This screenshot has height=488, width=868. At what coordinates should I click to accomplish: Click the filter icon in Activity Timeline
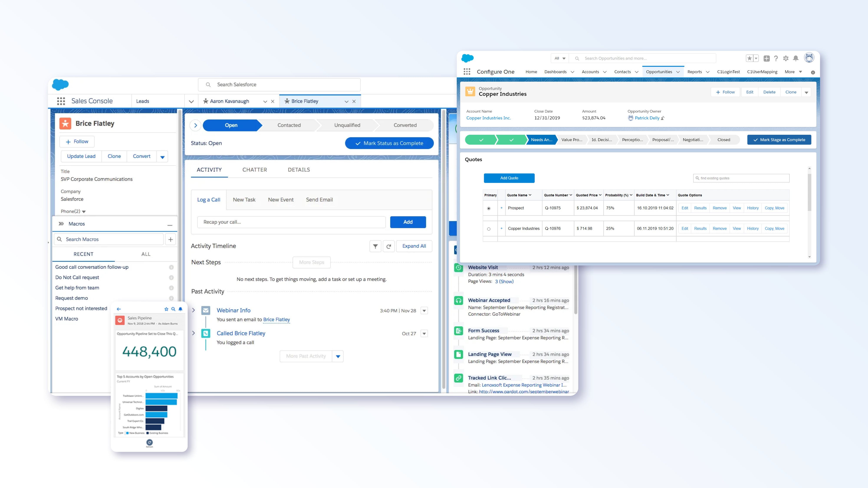pos(375,246)
